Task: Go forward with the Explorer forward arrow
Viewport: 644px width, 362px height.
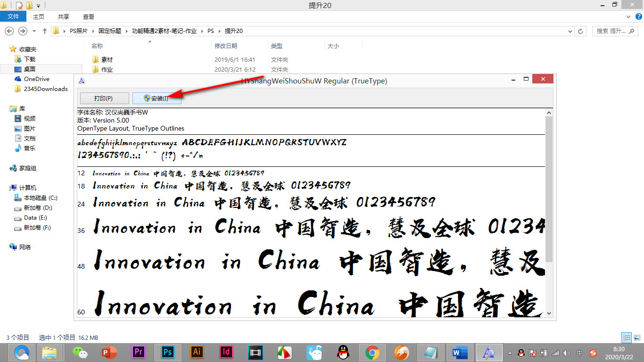Action: coord(22,31)
